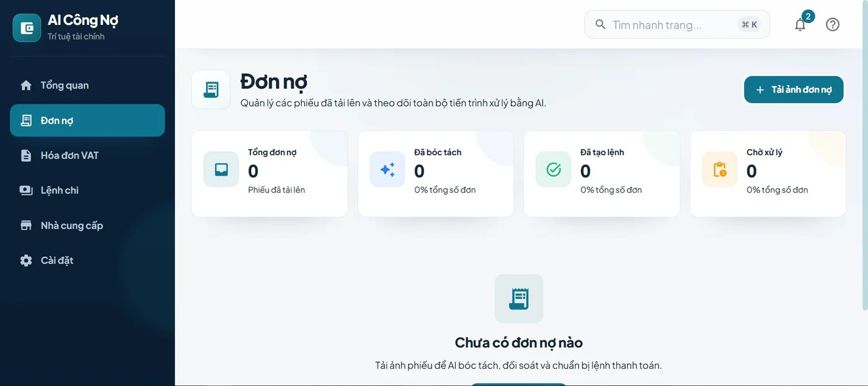Click the search magnifier icon
The image size is (868, 386).
(x=600, y=24)
